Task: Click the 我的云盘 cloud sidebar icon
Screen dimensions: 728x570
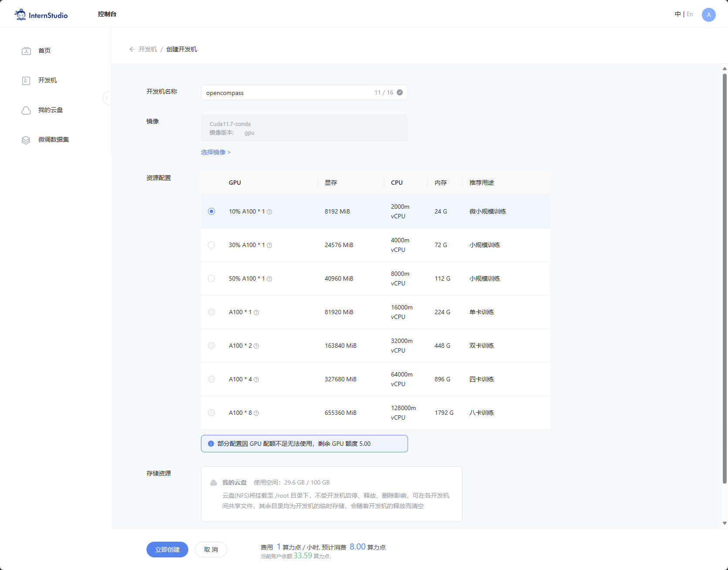Action: tap(26, 110)
